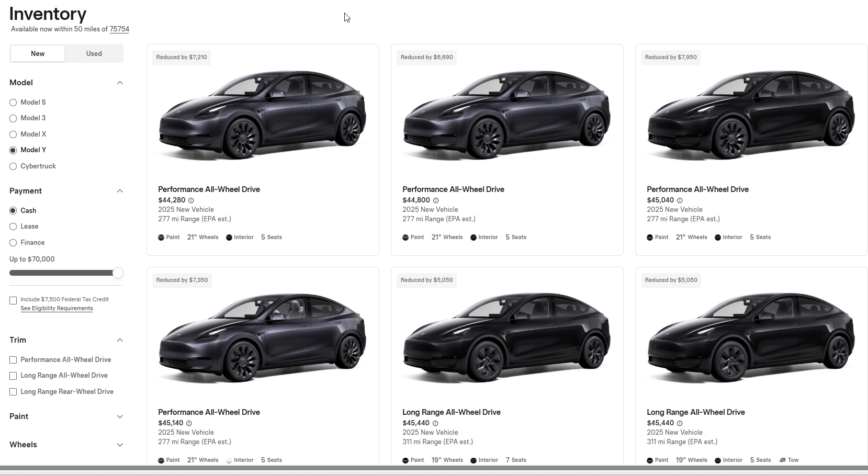Click info icon beside $44,800 price
The width and height of the screenshot is (868, 475).
436,200
